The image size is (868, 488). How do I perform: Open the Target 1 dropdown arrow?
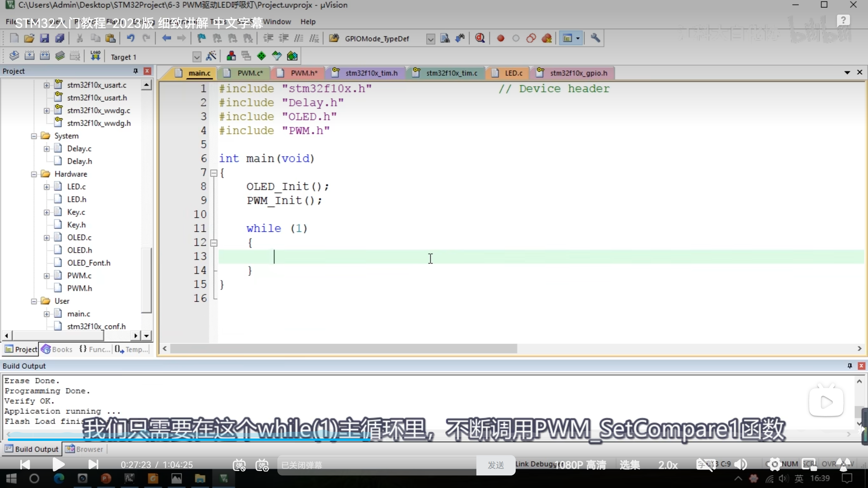(197, 57)
